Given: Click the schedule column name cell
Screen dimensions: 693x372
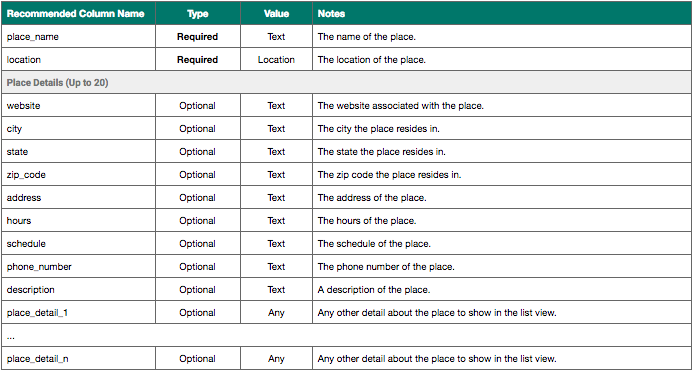Looking at the screenshot, I should click(78, 243).
